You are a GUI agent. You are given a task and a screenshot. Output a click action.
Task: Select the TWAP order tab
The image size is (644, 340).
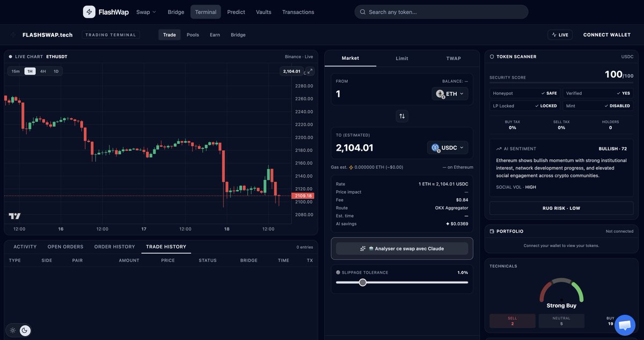pos(453,58)
